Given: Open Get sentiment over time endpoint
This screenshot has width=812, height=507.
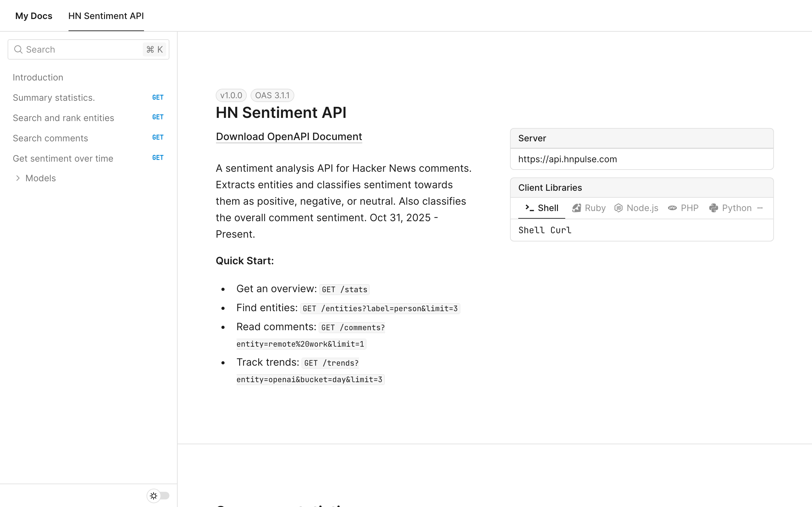Looking at the screenshot, I should click(63, 158).
